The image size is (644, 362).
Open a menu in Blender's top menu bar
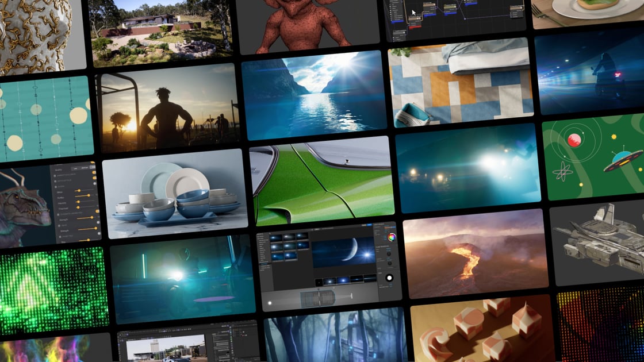pyautogui.click(x=122, y=332)
